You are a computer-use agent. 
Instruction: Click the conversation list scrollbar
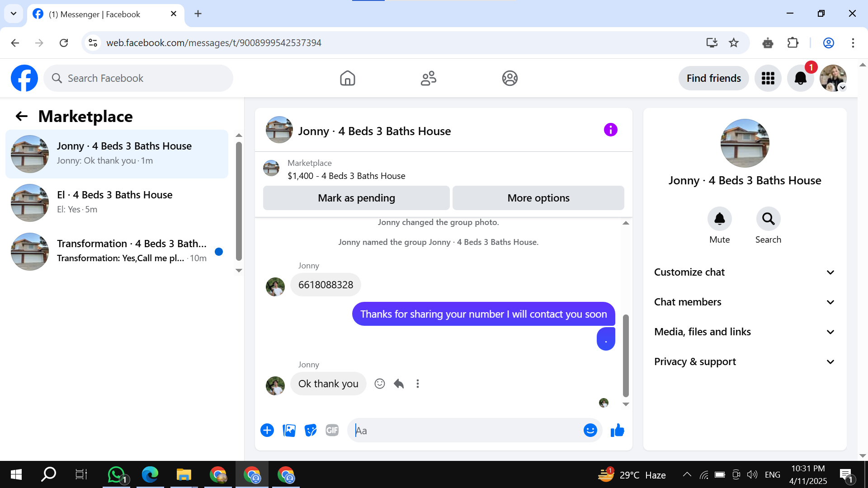pos(239,201)
